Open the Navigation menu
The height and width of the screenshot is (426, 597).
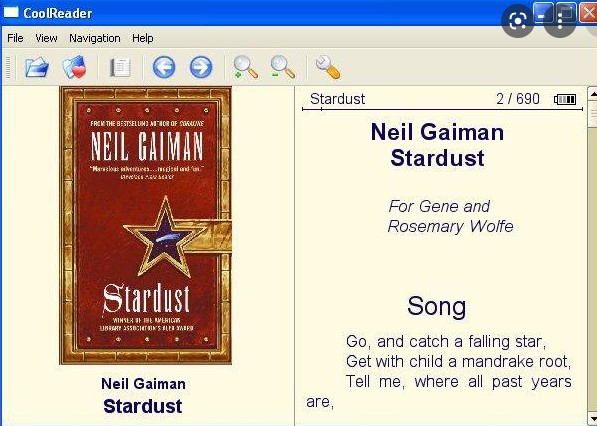click(94, 38)
